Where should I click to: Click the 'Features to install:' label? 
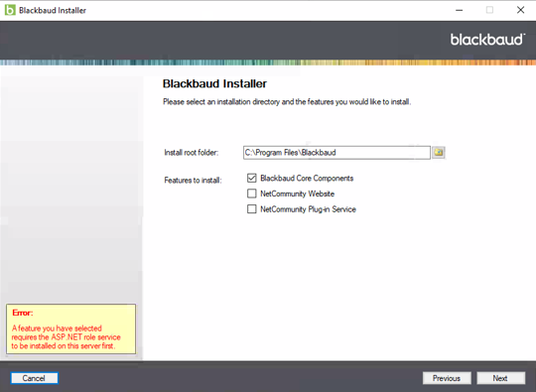(193, 180)
